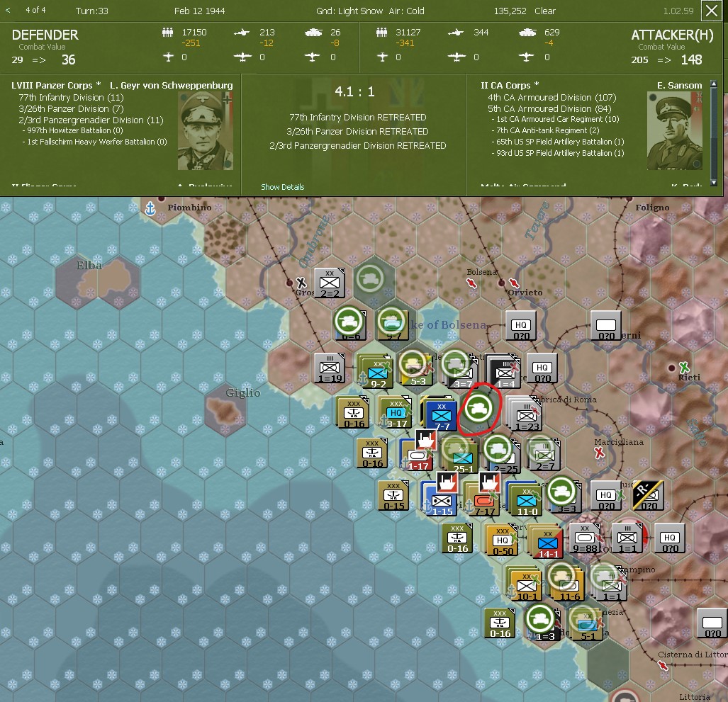Image resolution: width=728 pixels, height=702 pixels.
Task: Select the 1=19 German regiment counter
Action: (329, 368)
